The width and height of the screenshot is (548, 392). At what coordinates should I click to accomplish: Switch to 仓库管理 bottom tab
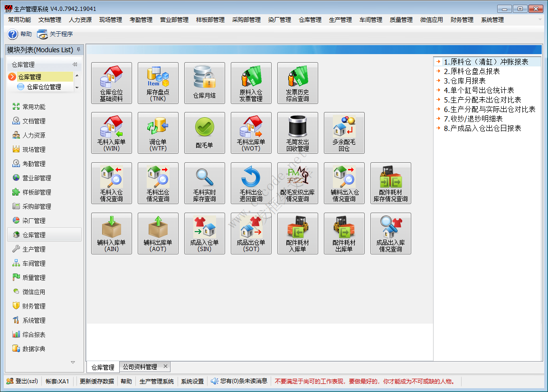[103, 367]
